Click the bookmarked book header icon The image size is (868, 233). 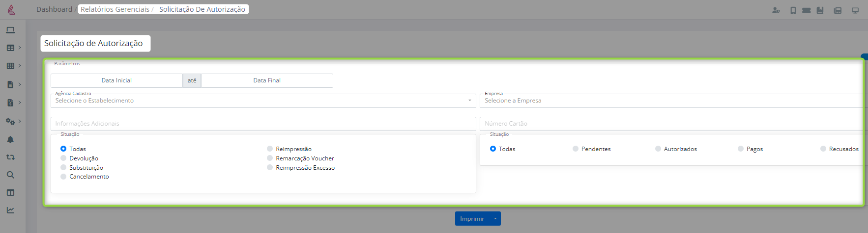click(x=820, y=10)
